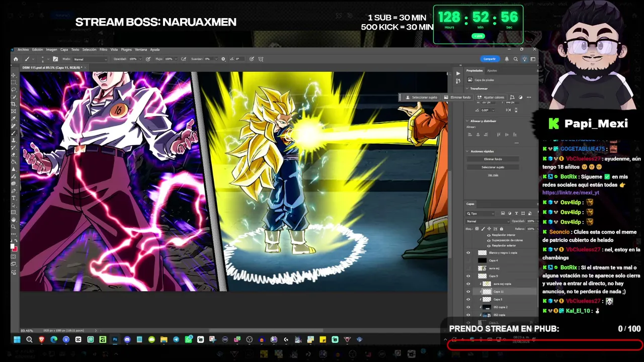Screen dimensions: 644x362
Task: Click the rotation angle field in Transformar
Action: coord(486,110)
